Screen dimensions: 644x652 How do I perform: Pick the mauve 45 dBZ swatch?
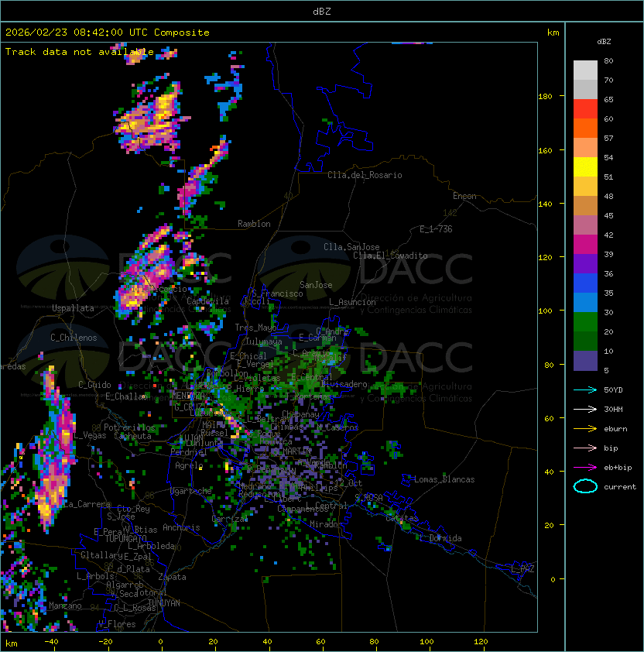(585, 225)
